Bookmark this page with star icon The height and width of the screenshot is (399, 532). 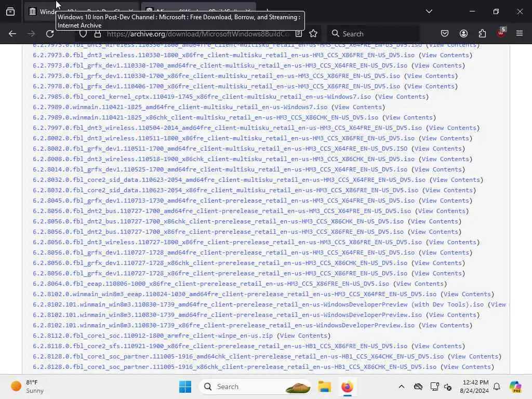[313, 34]
